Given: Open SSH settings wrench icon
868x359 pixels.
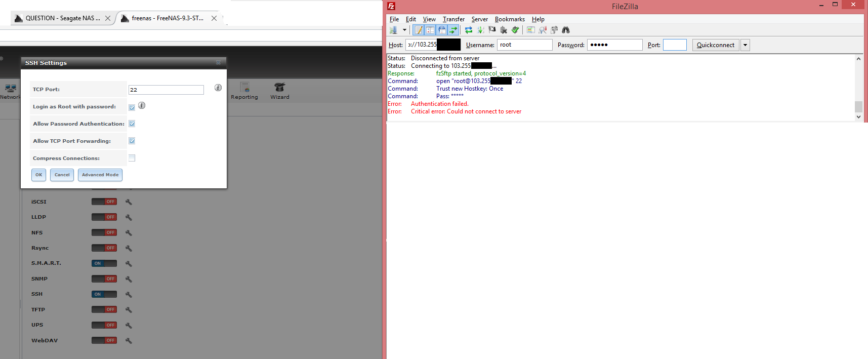Looking at the screenshot, I should tap(129, 295).
